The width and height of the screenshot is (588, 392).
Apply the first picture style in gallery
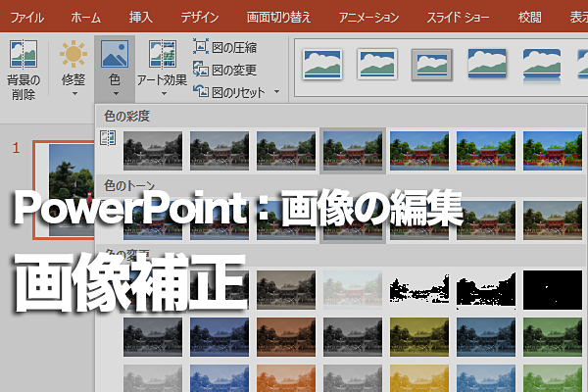pos(322,65)
